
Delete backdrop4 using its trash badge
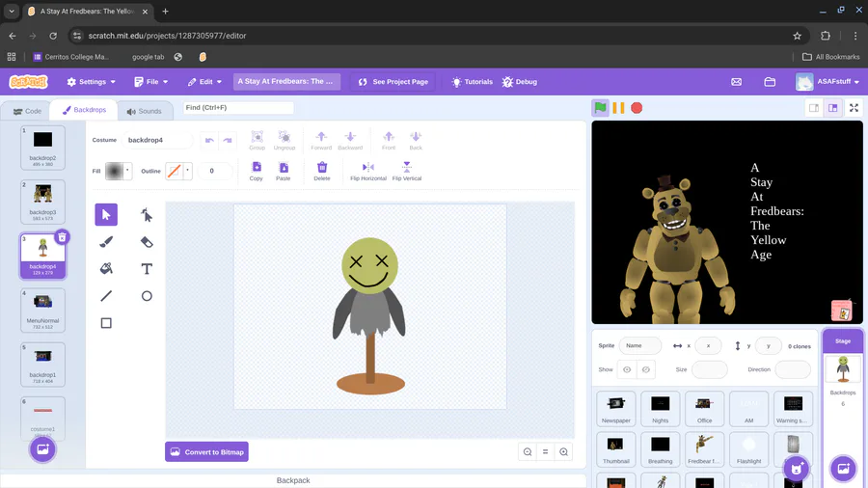(62, 237)
